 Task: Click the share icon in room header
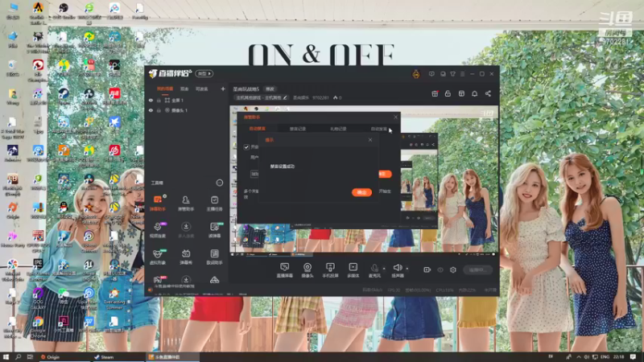coord(488,93)
